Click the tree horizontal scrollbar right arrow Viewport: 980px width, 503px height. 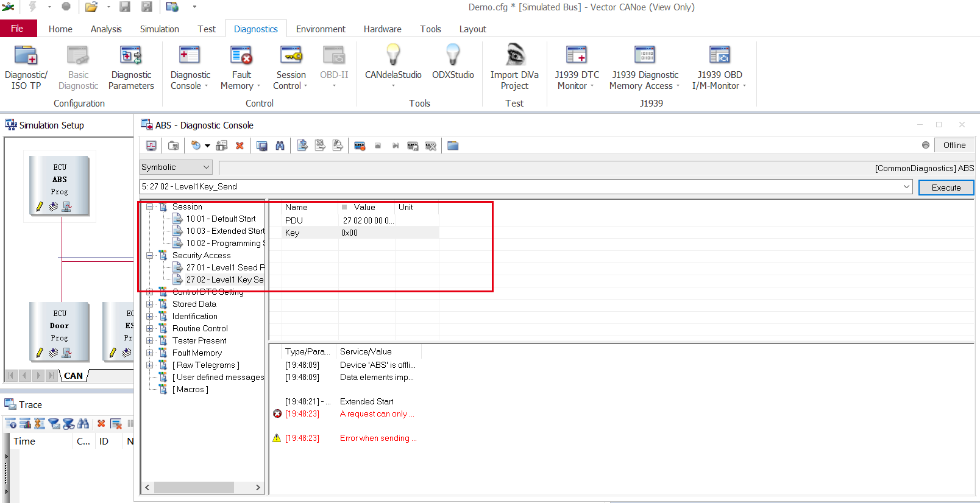pos(258,488)
